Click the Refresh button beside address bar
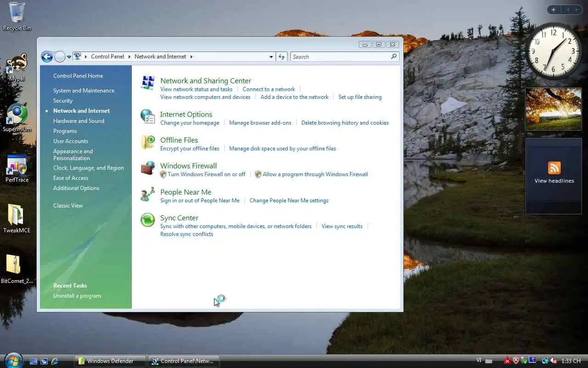The width and height of the screenshot is (588, 368). [x=282, y=57]
